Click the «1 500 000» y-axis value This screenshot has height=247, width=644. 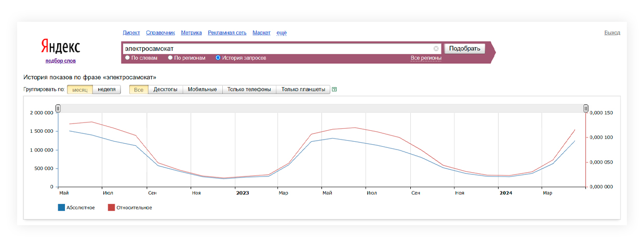click(x=42, y=132)
